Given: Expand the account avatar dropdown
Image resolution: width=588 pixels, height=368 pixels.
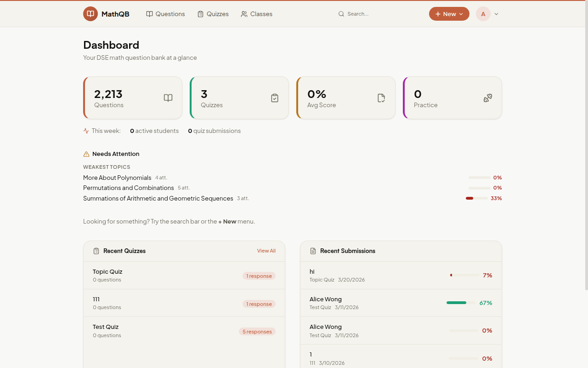Looking at the screenshot, I should pyautogui.click(x=483, y=14).
